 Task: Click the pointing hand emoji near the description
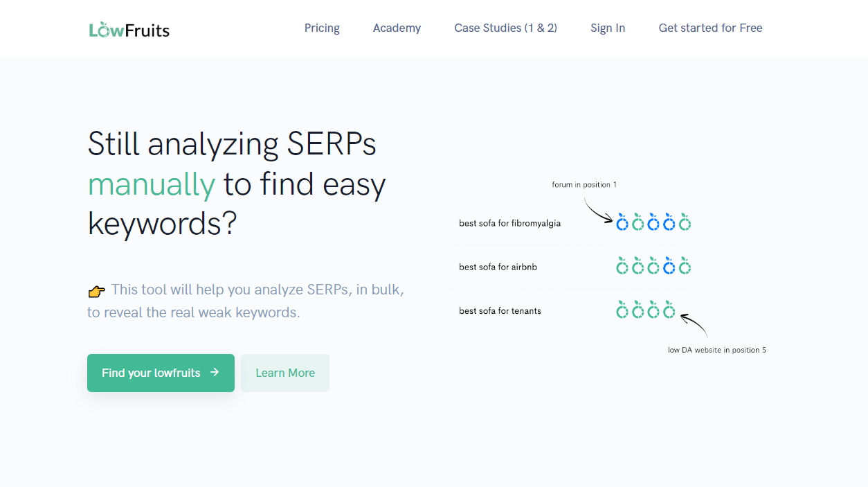[x=96, y=290]
